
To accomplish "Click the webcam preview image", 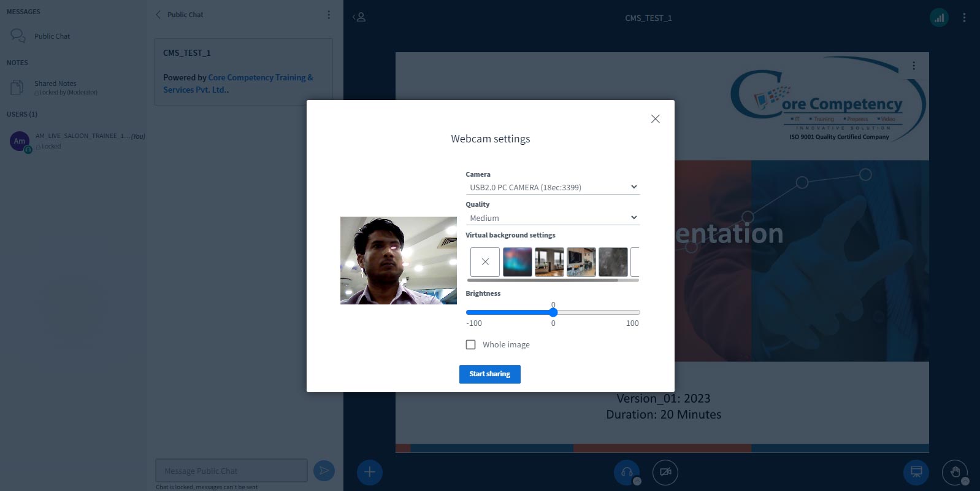I will 399,260.
